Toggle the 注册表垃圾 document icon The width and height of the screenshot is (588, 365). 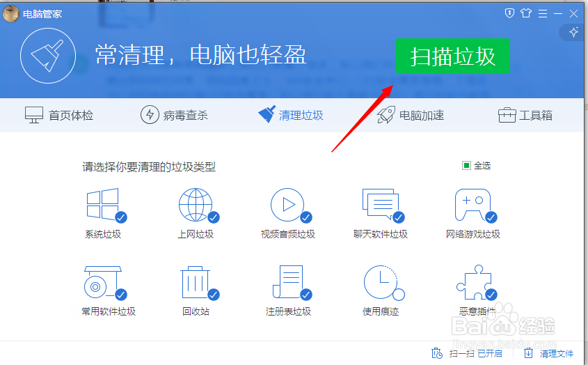[292, 283]
